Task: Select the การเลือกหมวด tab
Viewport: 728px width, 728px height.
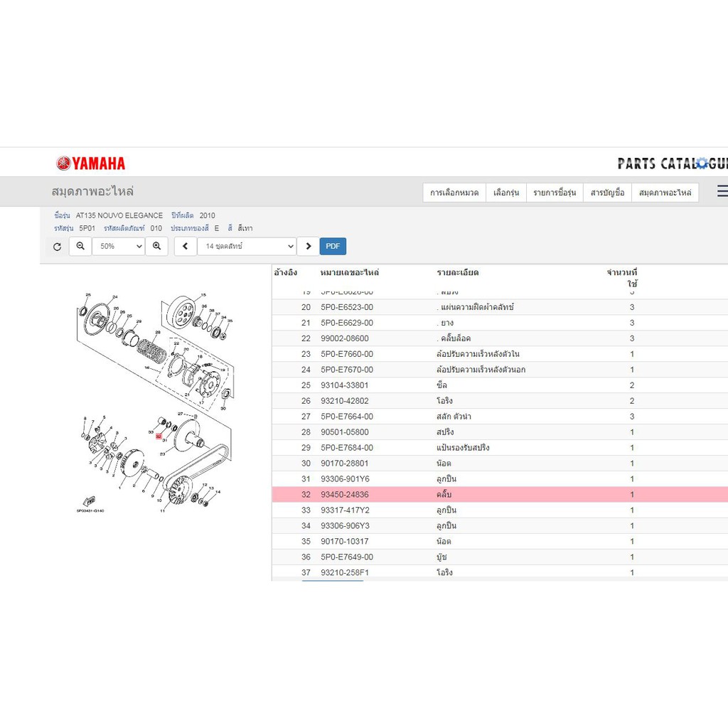Action: tap(454, 193)
